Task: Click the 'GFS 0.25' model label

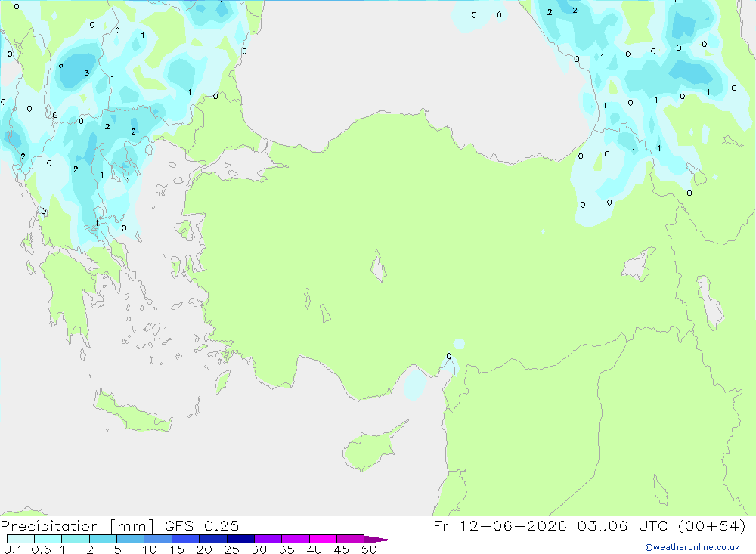Action: tap(202, 525)
